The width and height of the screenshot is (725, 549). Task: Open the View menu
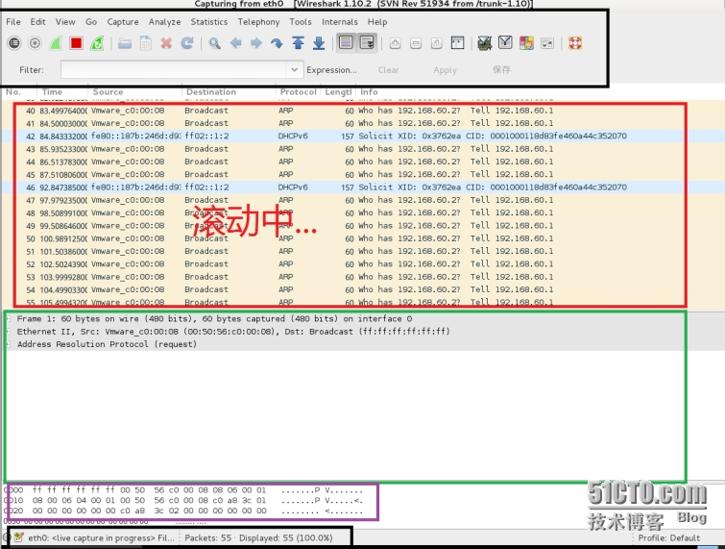click(65, 22)
